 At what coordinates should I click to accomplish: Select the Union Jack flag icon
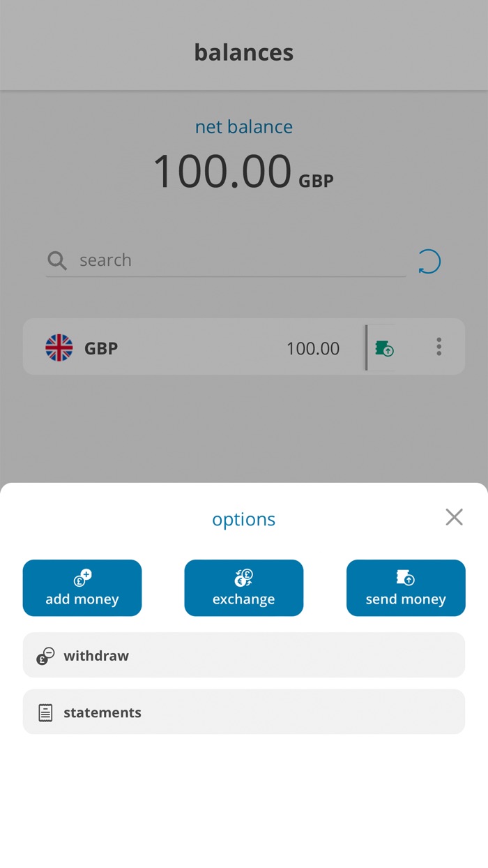[x=59, y=347]
